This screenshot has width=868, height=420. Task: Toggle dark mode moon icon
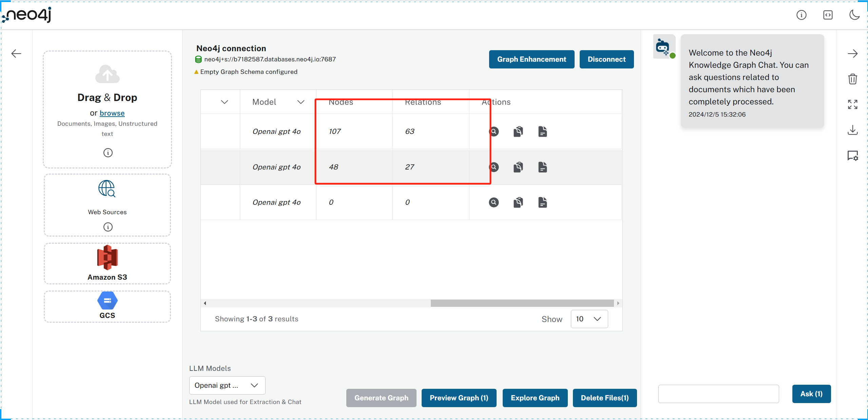point(854,15)
